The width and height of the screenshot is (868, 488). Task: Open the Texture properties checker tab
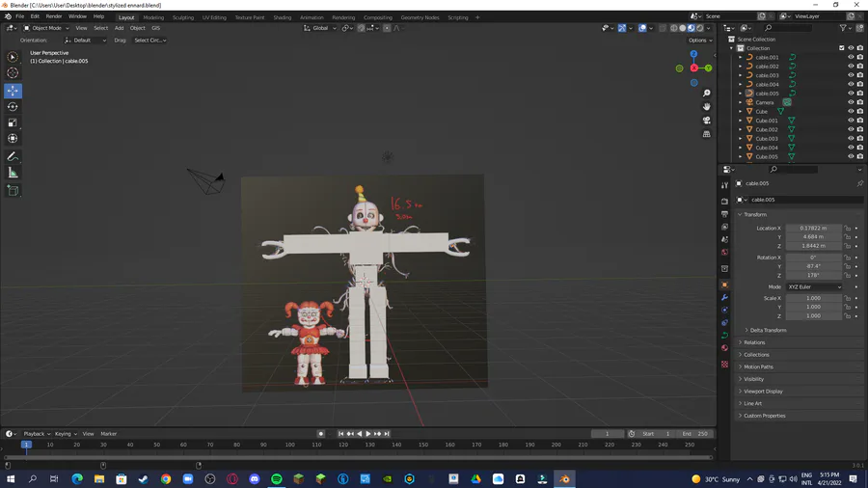pos(724,364)
